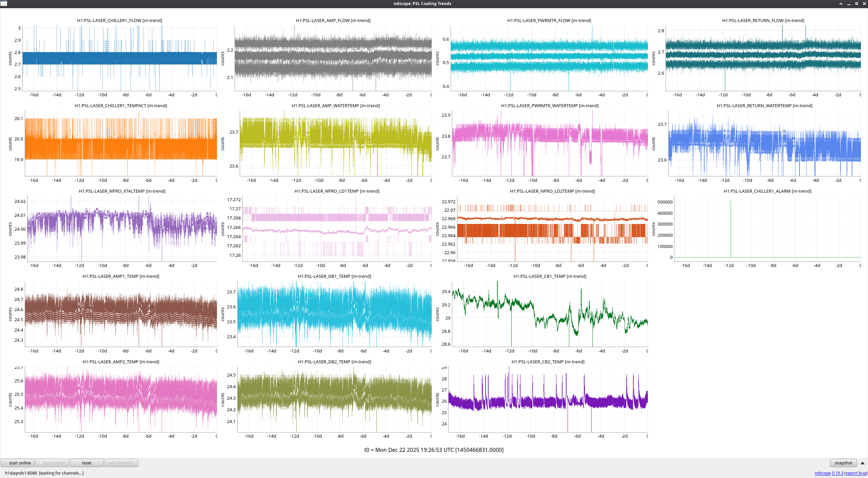Open the ndscope project link
Screen dimensions: 868x478
point(823,473)
